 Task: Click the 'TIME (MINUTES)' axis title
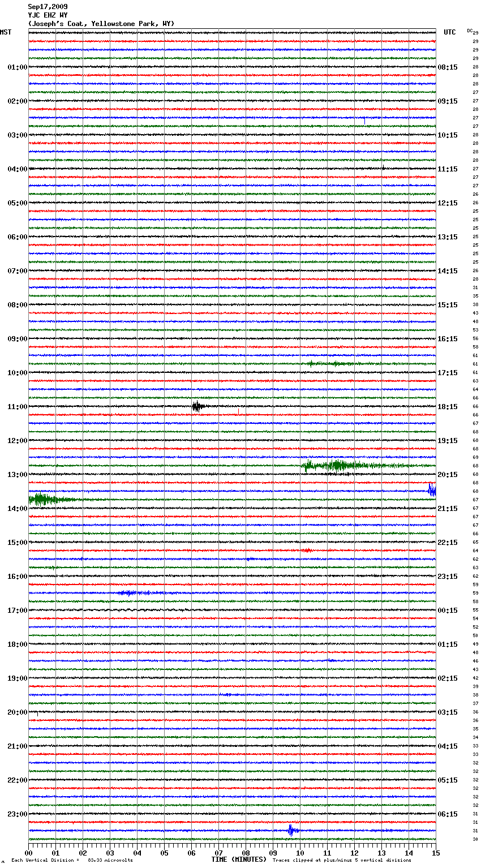[239, 860]
